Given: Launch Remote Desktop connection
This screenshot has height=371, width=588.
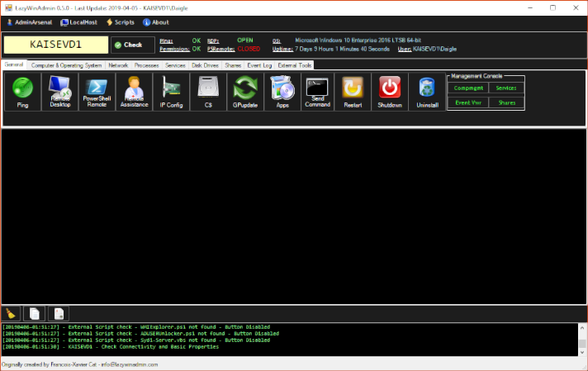Looking at the screenshot, I should point(59,92).
